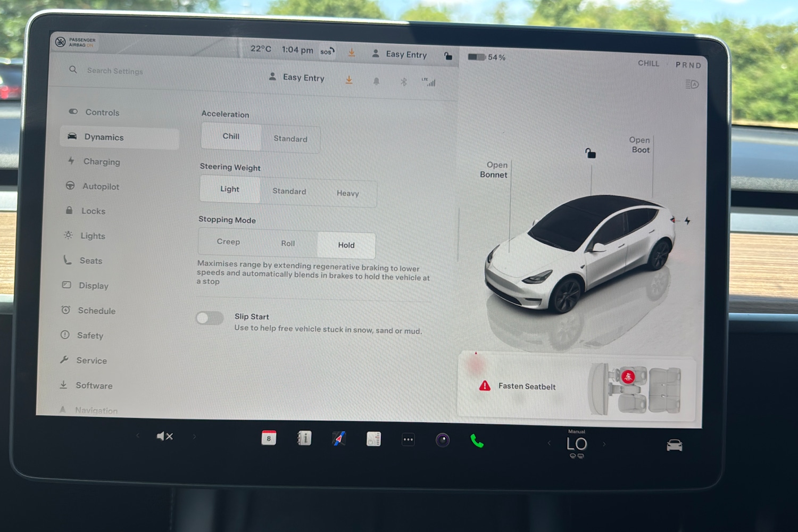Tap the status bar software download icon
Image resolution: width=798 pixels, height=532 pixels.
click(x=352, y=53)
